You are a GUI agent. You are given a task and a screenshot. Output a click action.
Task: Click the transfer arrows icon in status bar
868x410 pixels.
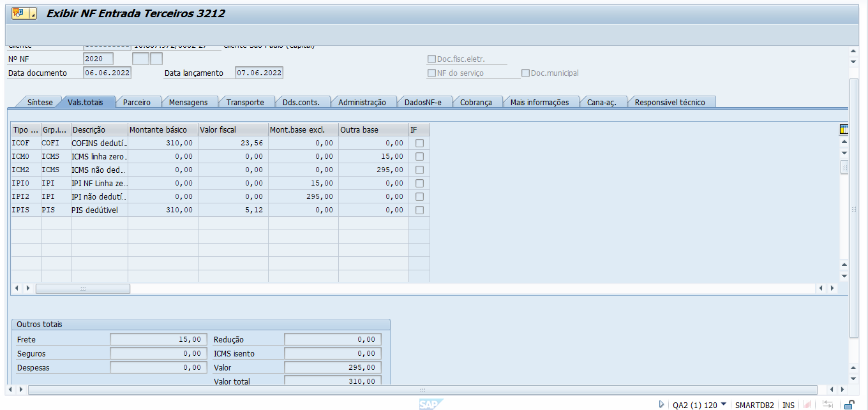pos(828,404)
